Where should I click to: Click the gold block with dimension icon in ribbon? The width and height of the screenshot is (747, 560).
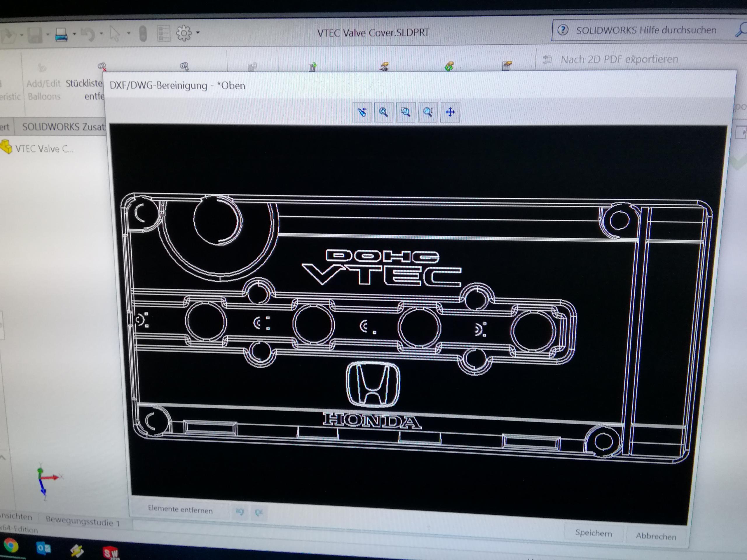coord(384,66)
